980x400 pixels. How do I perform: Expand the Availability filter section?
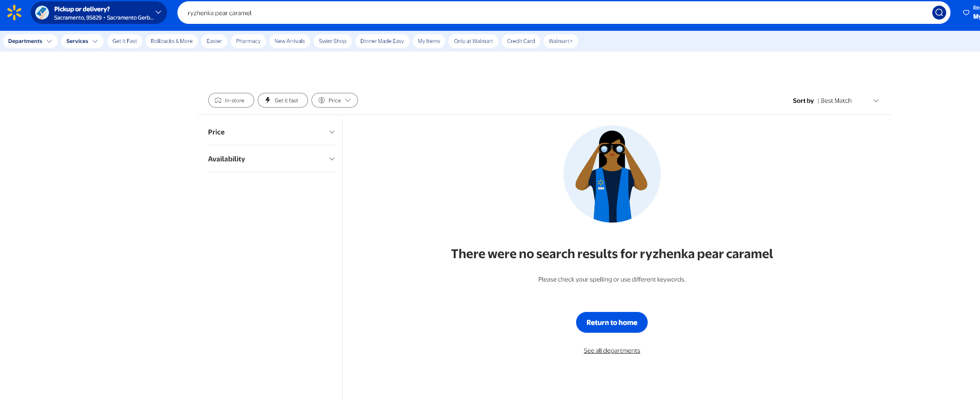coord(272,159)
